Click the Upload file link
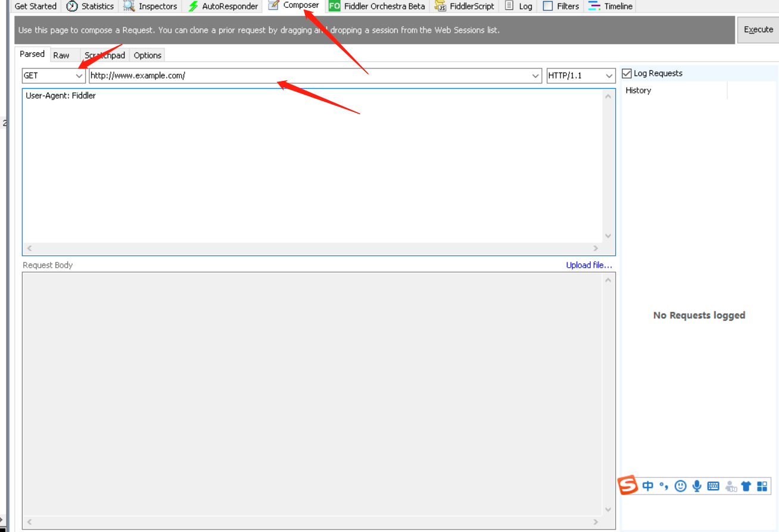Image resolution: width=779 pixels, height=532 pixels. point(589,265)
